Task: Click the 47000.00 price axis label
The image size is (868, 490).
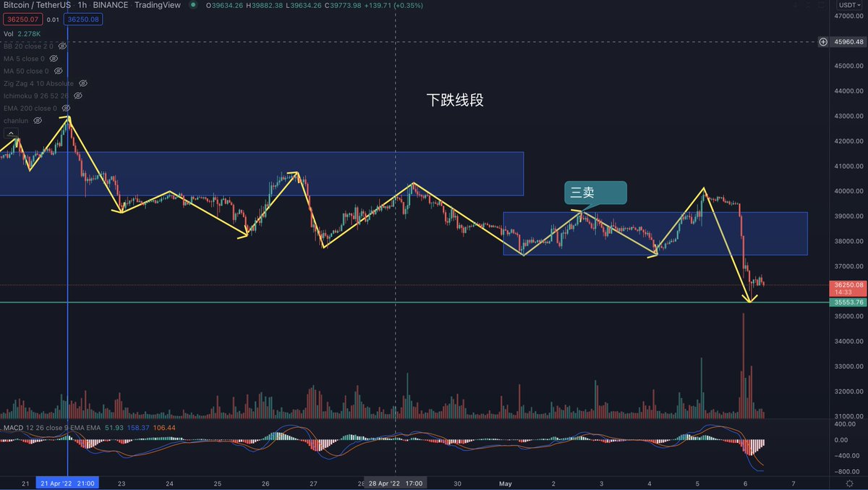Action: pyautogui.click(x=850, y=15)
